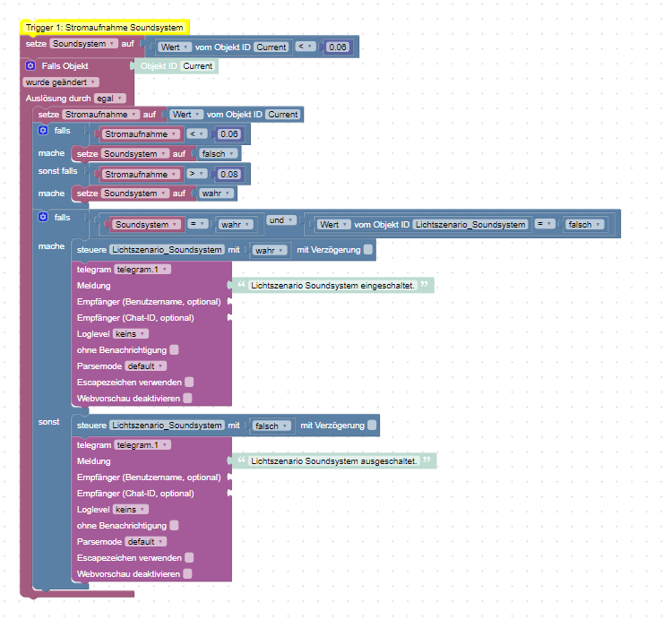
Task: Click the gear icon on Stromaufnahme falls block
Action: [x=43, y=130]
